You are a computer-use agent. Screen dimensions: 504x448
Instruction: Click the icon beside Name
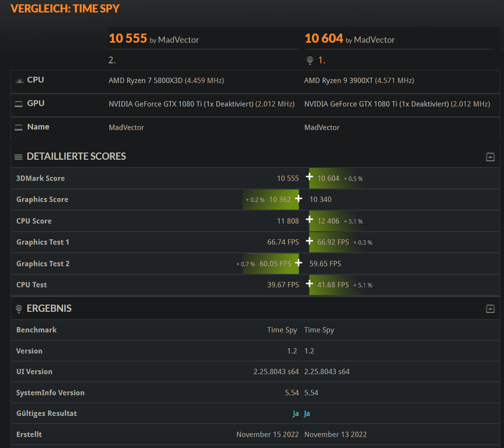point(19,128)
